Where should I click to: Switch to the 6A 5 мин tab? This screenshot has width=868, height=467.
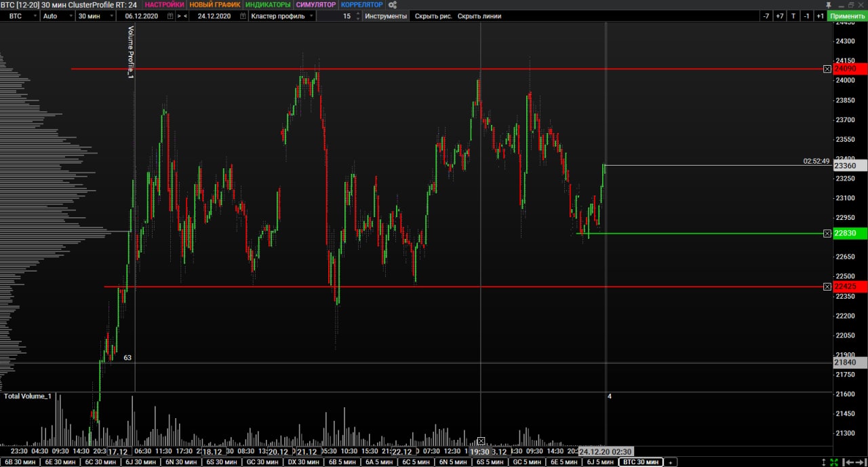click(x=378, y=462)
